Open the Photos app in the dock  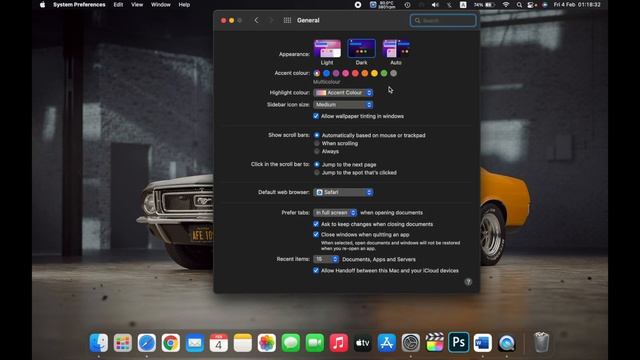pos(267,342)
